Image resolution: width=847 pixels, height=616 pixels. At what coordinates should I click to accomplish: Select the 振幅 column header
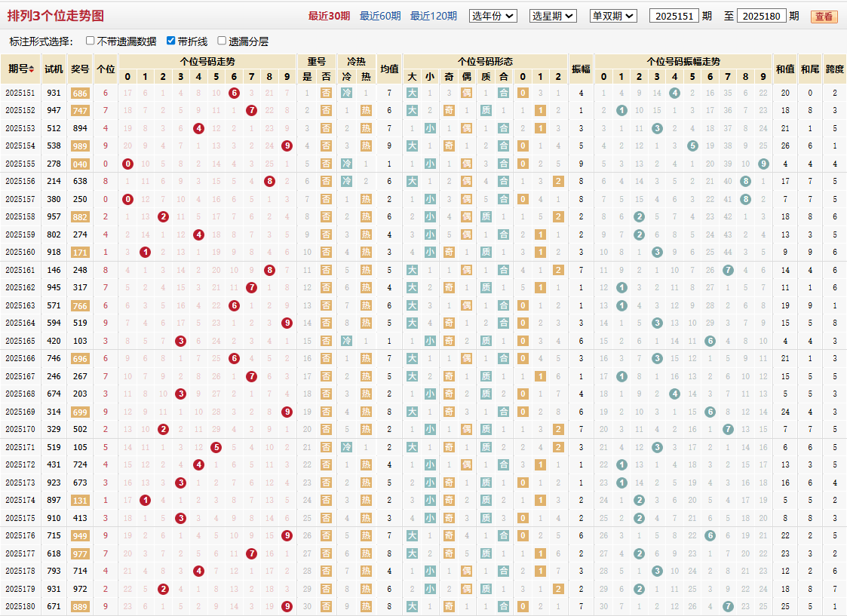[581, 69]
